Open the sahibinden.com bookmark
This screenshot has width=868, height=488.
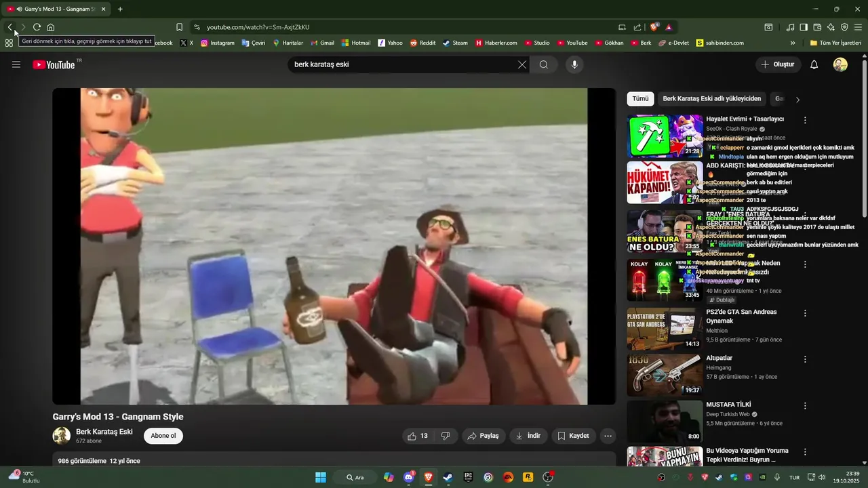[x=719, y=43]
